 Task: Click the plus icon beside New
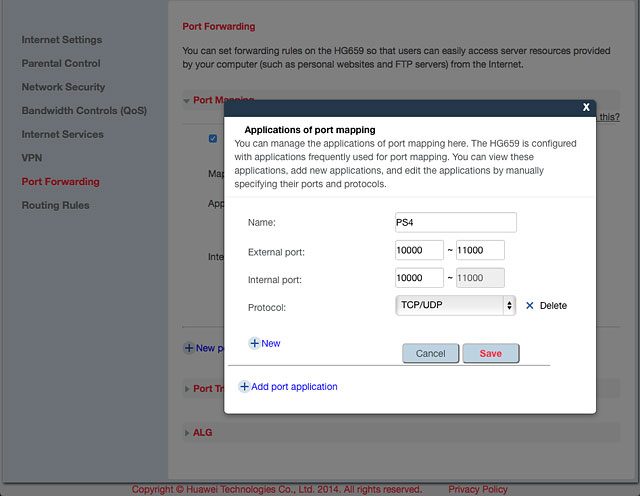point(254,343)
